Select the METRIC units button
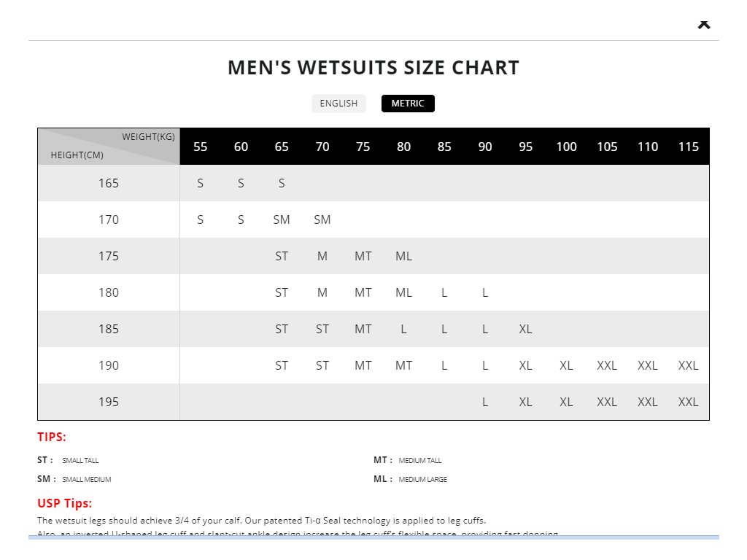Screen dimensions: 747x560 (408, 104)
